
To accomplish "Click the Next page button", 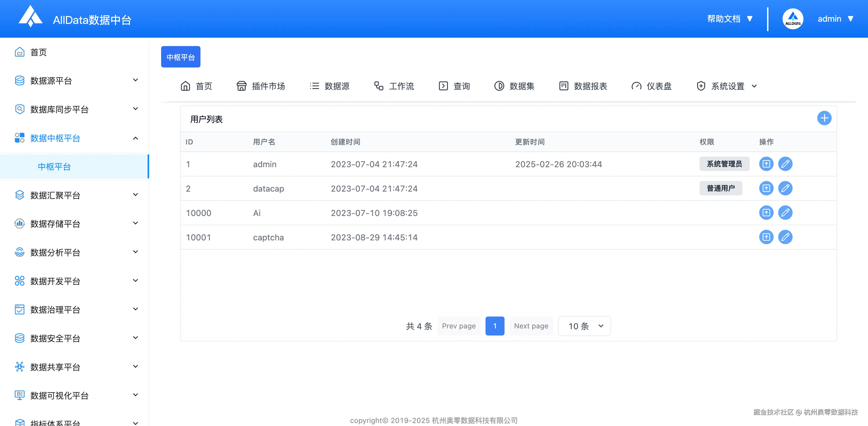I will coord(531,326).
